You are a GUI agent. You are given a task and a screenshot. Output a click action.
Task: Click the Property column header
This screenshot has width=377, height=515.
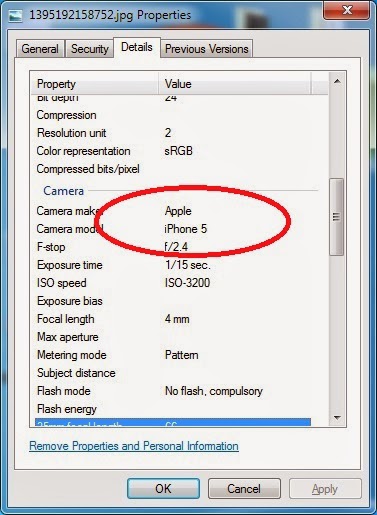pos(95,84)
